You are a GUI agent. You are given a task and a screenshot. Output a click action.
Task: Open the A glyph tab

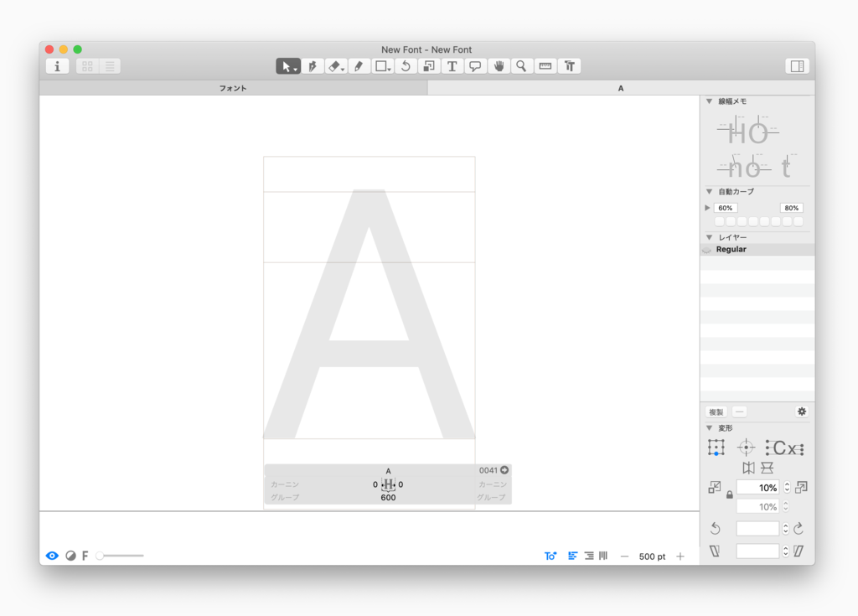[621, 88]
